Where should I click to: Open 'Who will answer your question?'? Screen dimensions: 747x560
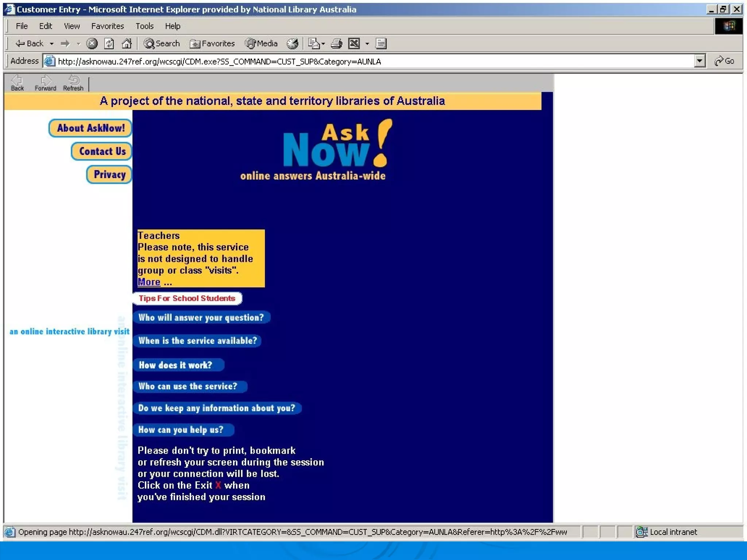(201, 318)
